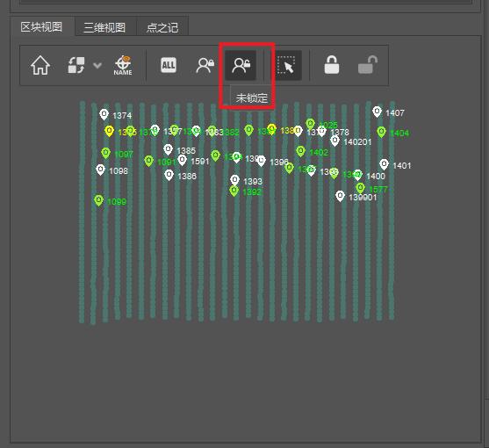Switch to the 区块视图 tab

tap(41, 27)
